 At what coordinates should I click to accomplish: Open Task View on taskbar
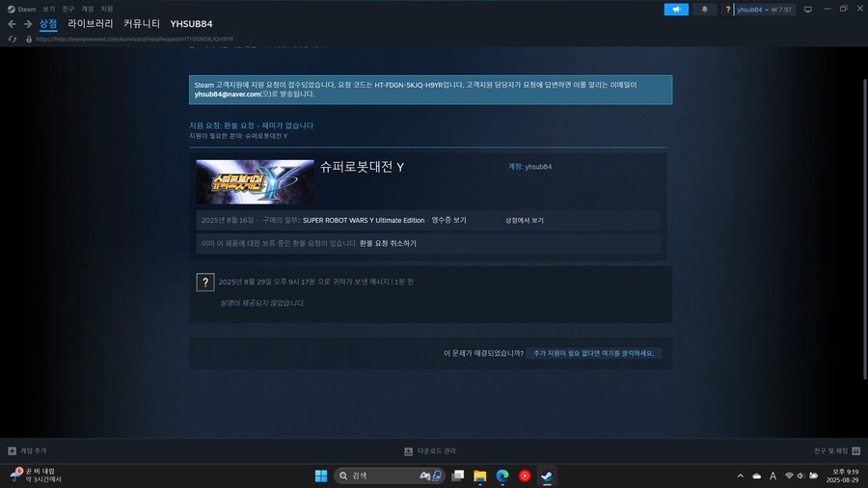click(x=458, y=475)
